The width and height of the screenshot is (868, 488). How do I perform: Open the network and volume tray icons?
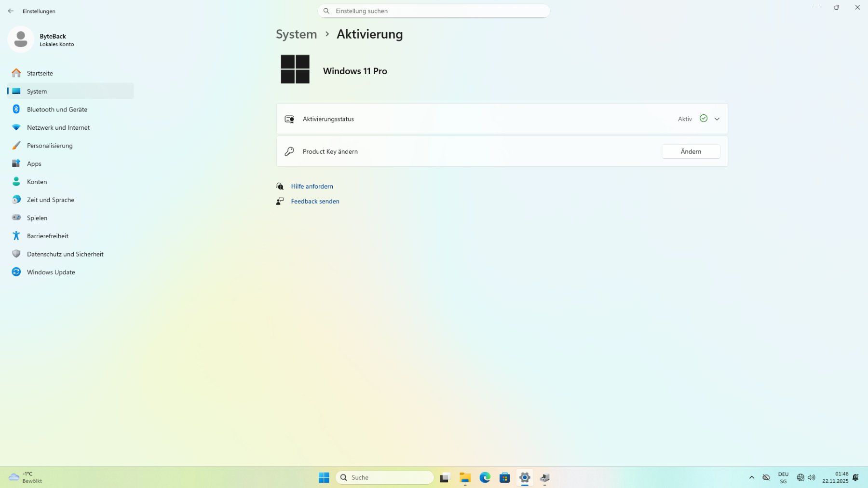pyautogui.click(x=806, y=477)
